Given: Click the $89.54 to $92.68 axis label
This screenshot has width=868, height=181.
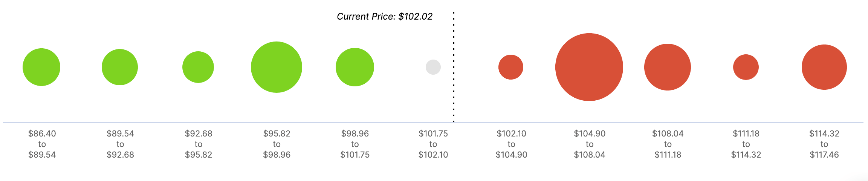Looking at the screenshot, I should pos(120,144).
